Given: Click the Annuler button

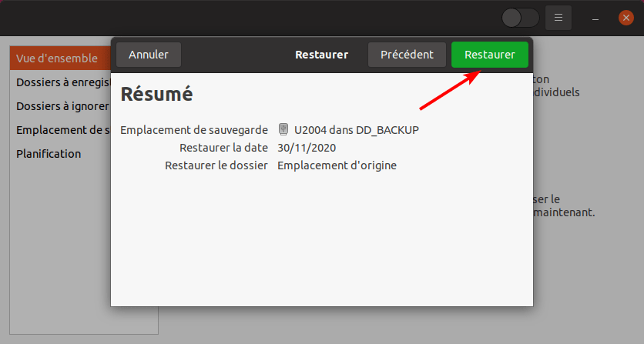Looking at the screenshot, I should (x=148, y=55).
